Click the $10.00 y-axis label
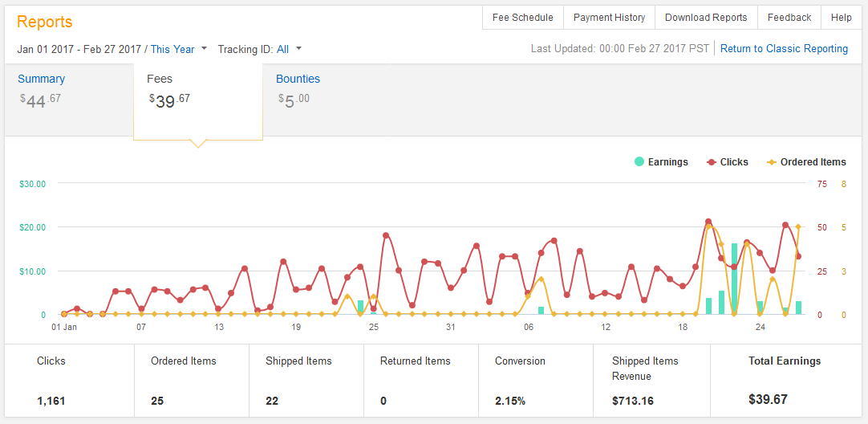The image size is (868, 424). coord(33,271)
